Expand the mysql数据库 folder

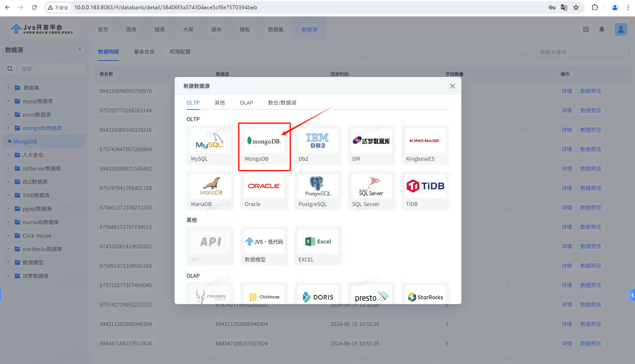point(8,101)
